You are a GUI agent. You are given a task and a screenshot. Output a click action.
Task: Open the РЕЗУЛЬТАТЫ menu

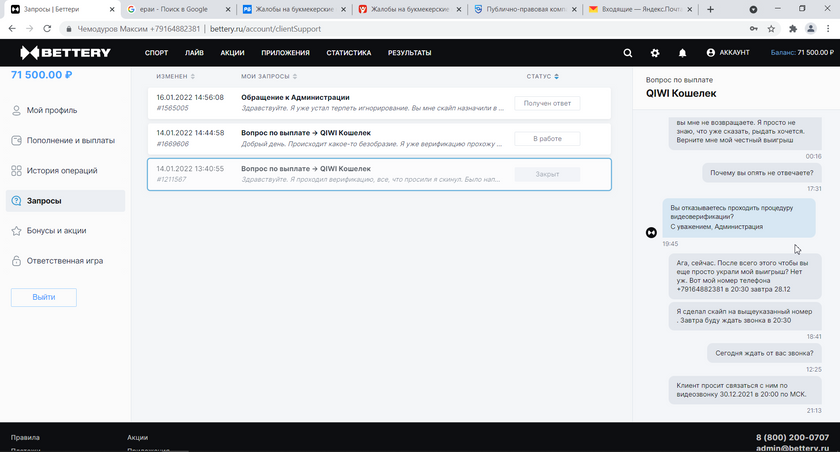point(410,53)
